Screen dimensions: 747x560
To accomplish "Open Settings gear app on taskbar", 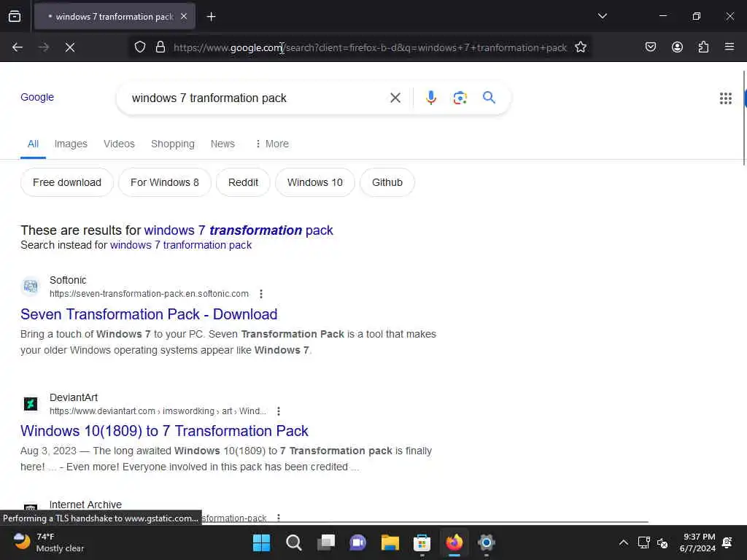I will pos(487,542).
